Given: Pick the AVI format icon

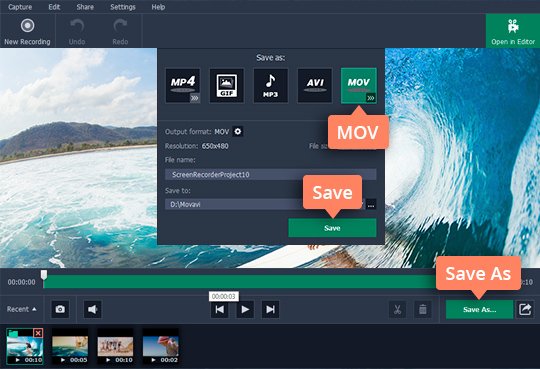Looking at the screenshot, I should coord(315,85).
